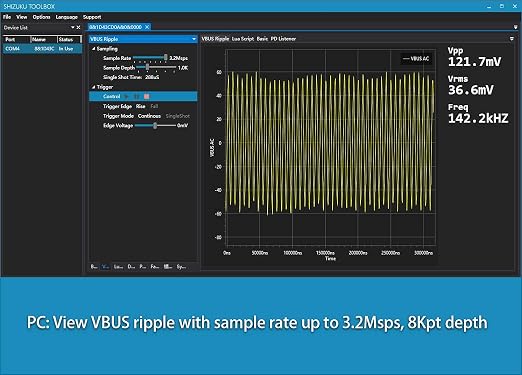Click the pause icon in Control row
The width and height of the screenshot is (522, 375).
click(136, 96)
